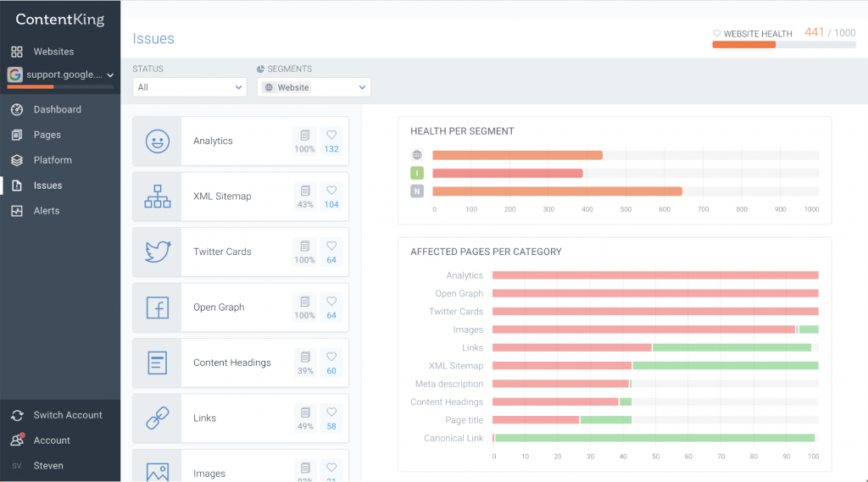
Task: Click the Issues page icon in sidebar
Action: (x=17, y=186)
